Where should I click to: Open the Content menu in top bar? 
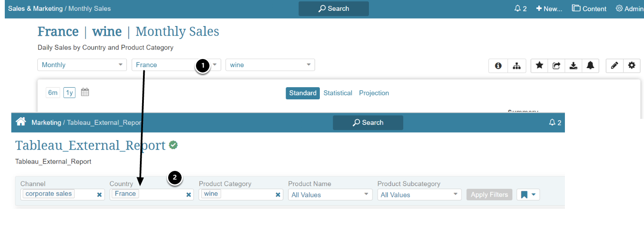[589, 9]
